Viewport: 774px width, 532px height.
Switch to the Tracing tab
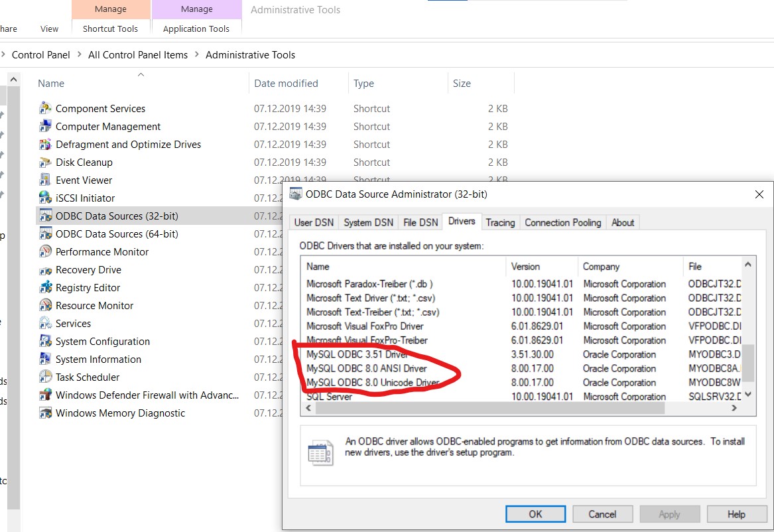500,223
